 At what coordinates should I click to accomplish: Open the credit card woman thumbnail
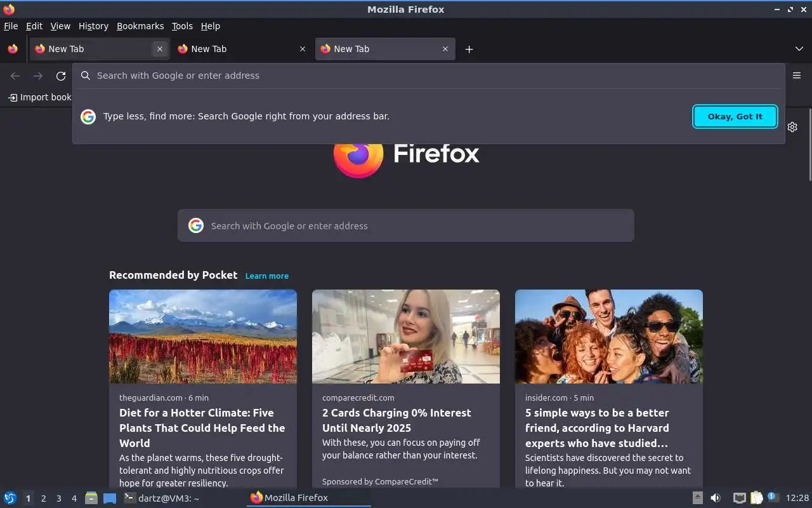[x=406, y=337]
